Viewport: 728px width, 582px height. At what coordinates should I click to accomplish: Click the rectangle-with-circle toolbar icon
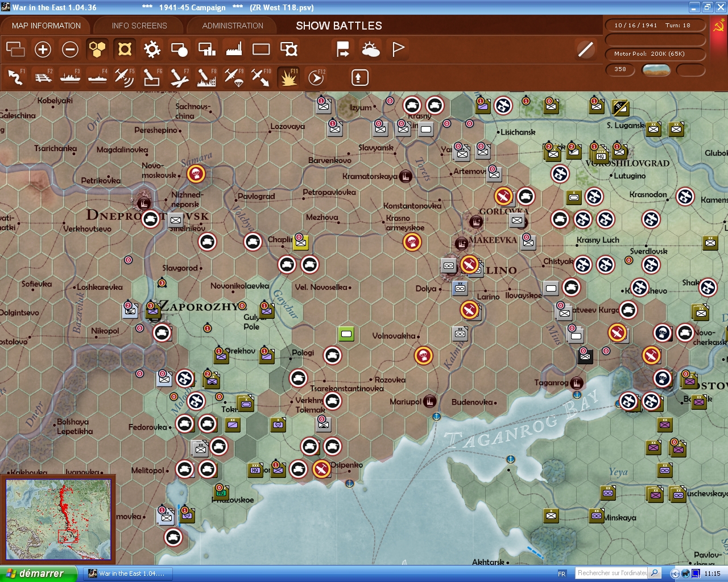coord(179,49)
